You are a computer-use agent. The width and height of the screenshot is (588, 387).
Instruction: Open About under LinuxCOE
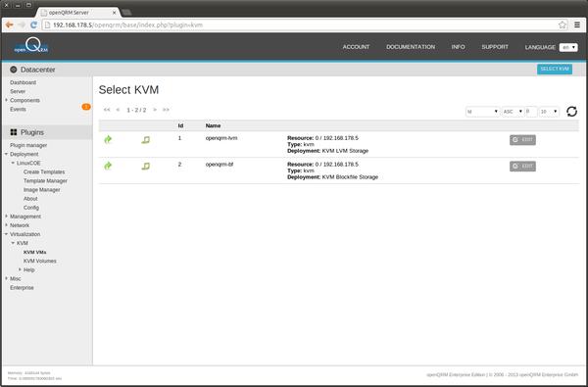(30, 199)
